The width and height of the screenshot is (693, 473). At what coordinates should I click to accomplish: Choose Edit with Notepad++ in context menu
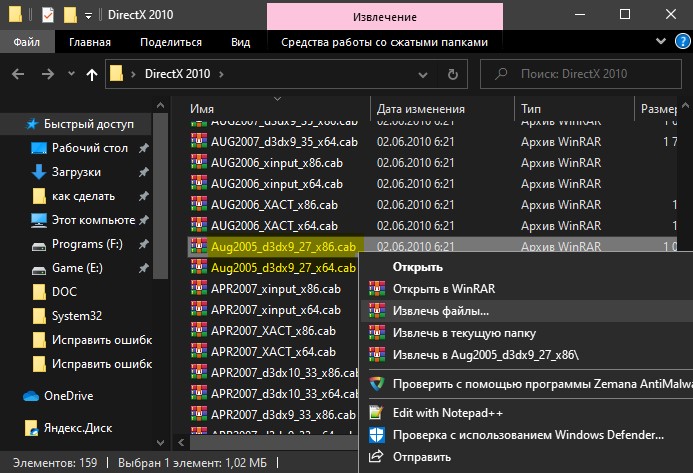(x=447, y=413)
